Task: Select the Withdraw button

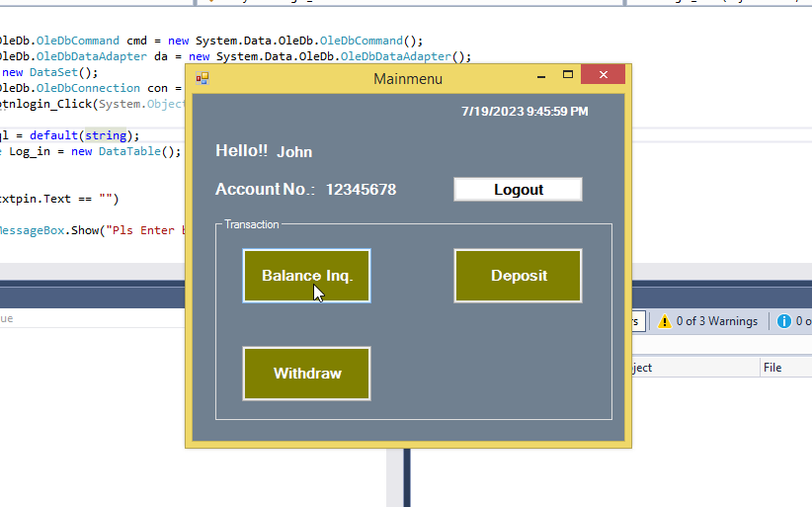Action: click(306, 374)
